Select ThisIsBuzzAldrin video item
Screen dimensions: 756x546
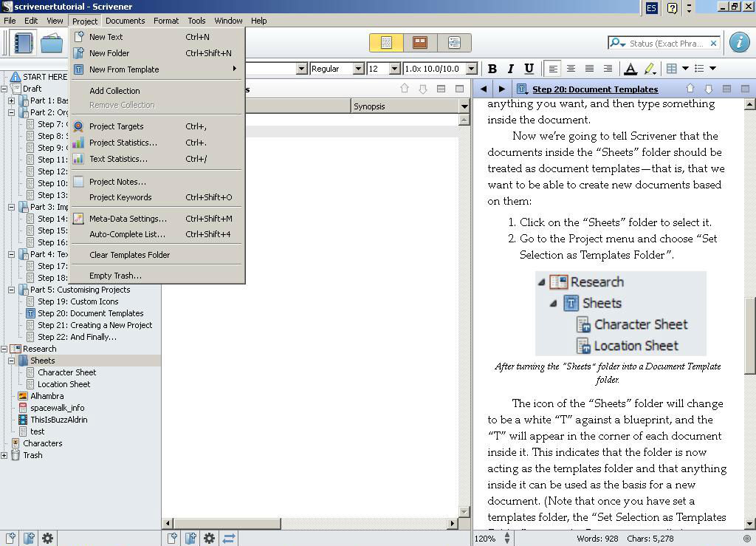(59, 420)
